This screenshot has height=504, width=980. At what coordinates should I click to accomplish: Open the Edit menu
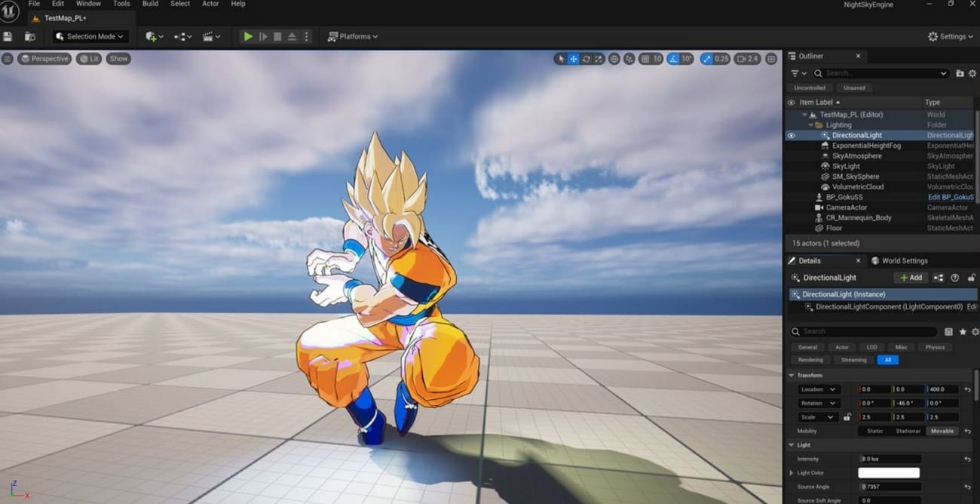coord(57,4)
